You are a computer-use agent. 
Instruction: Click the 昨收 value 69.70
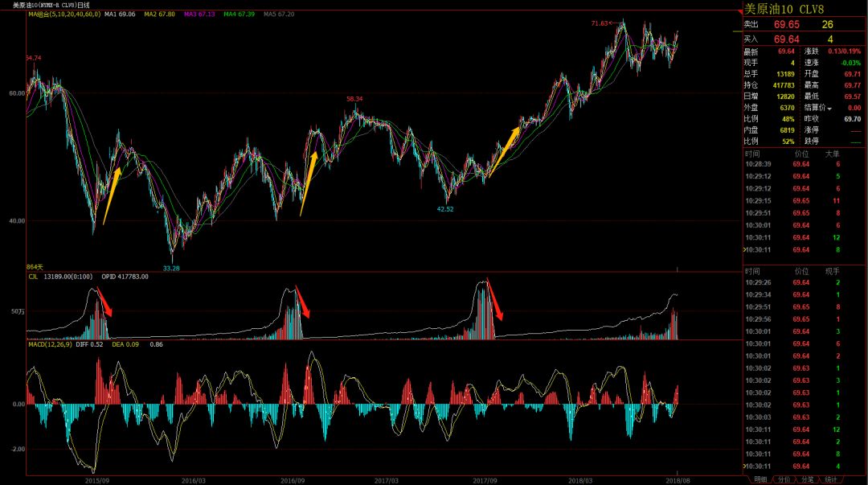pyautogui.click(x=853, y=119)
